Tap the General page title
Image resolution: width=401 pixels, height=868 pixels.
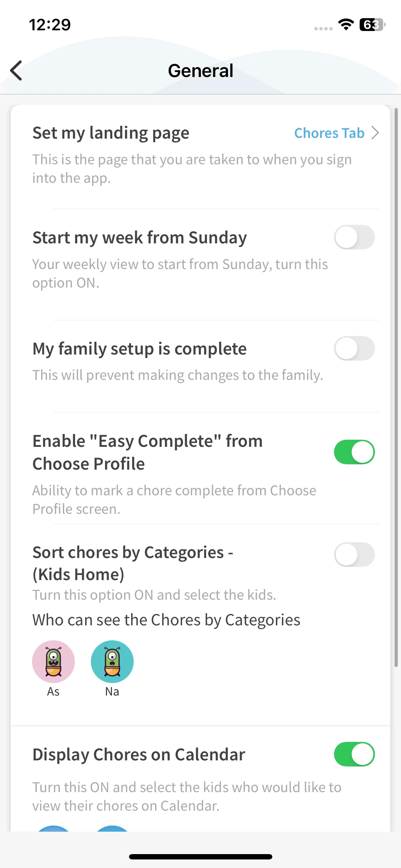tap(201, 71)
